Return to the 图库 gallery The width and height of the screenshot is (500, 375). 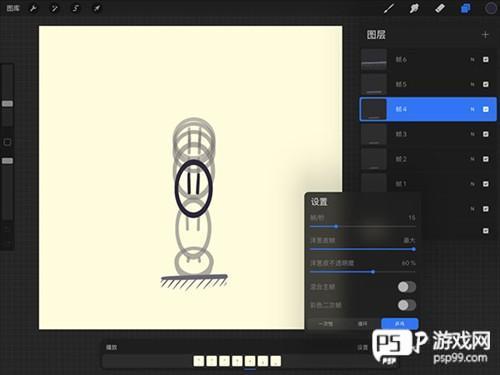pyautogui.click(x=13, y=8)
